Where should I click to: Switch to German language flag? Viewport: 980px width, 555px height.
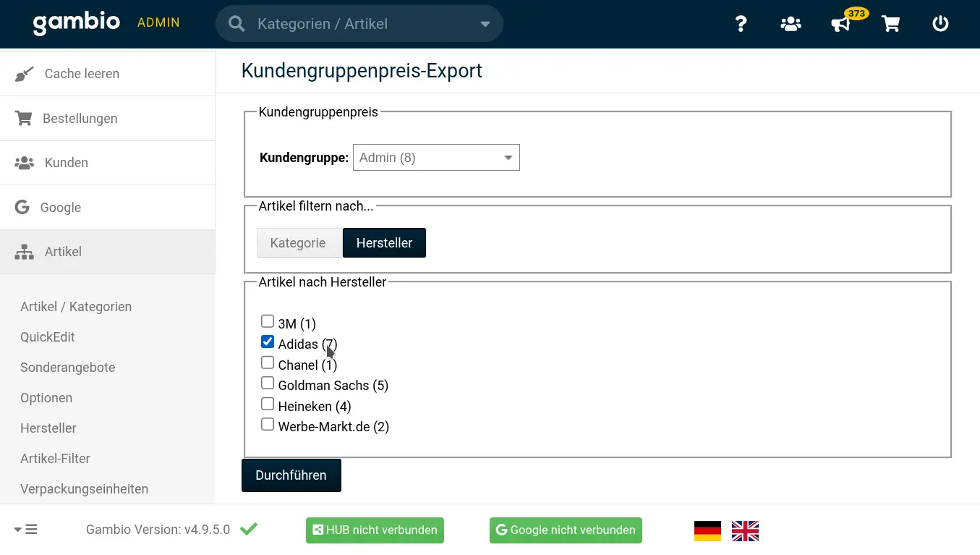pyautogui.click(x=707, y=530)
